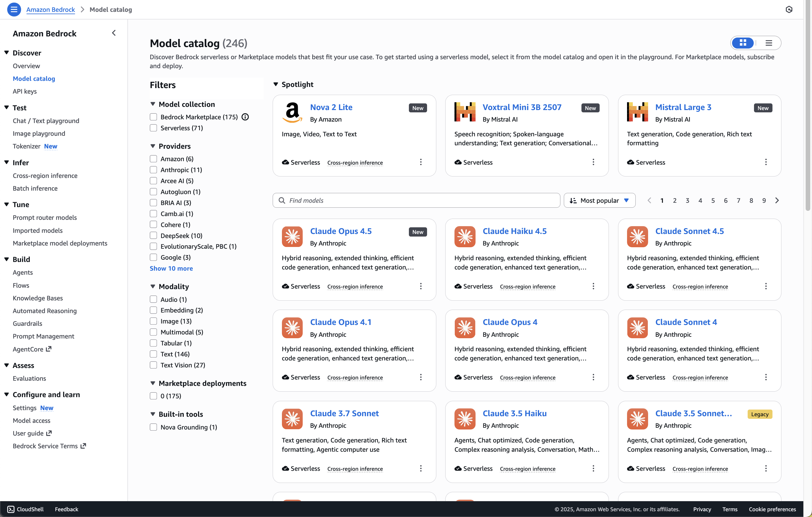
Task: Enable the Serverless model collection checkbox
Action: (154, 128)
